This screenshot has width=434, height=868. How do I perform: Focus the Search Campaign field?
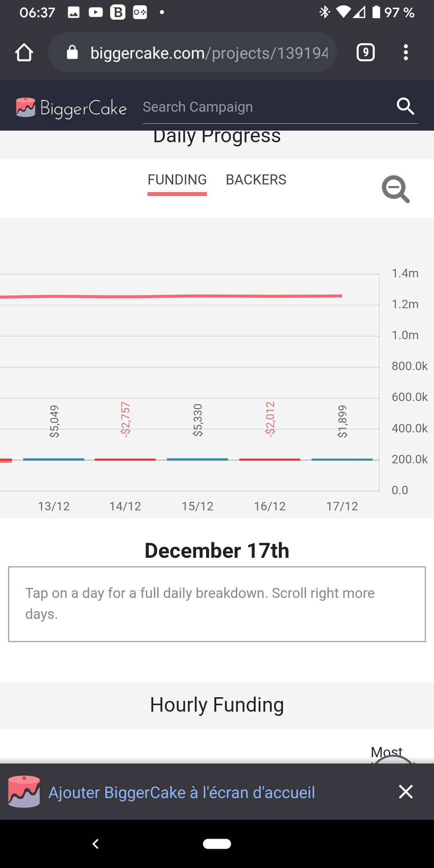265,107
